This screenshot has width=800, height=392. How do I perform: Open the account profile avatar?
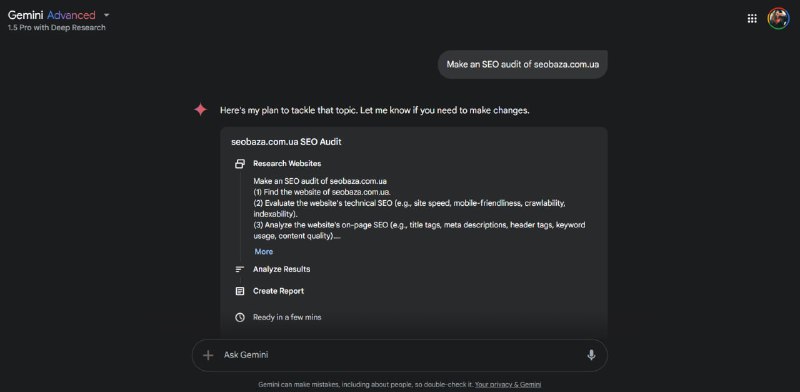tap(778, 18)
